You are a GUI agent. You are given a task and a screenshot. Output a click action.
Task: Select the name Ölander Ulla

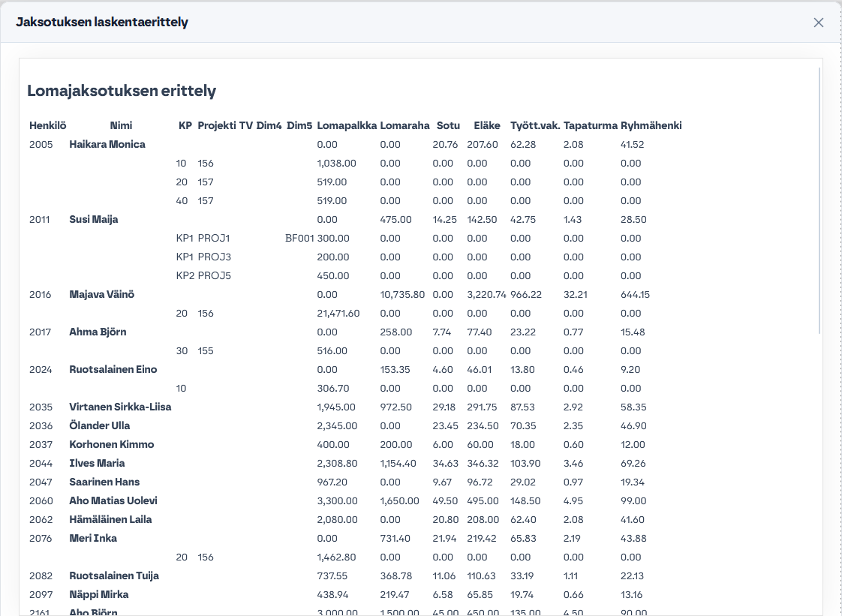pos(100,426)
